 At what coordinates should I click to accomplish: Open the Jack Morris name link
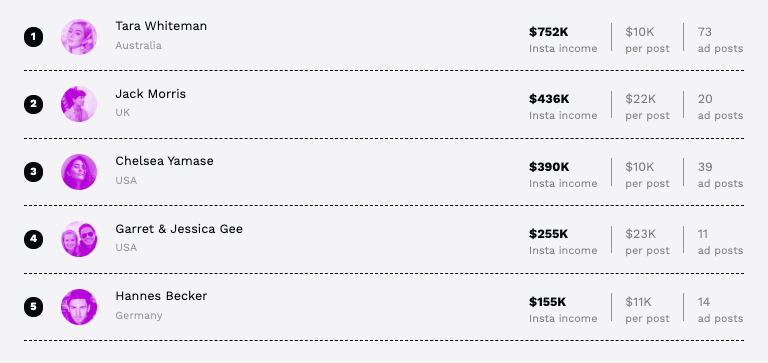[x=150, y=94]
